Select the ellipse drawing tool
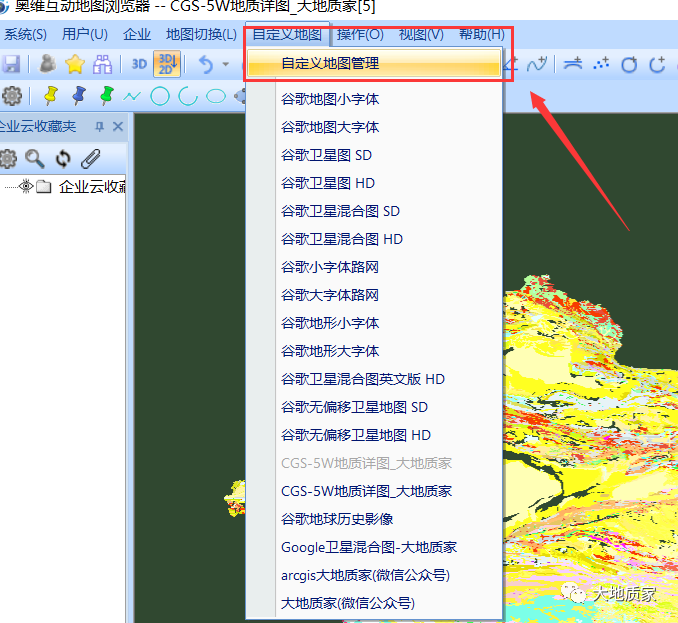 coord(216,96)
